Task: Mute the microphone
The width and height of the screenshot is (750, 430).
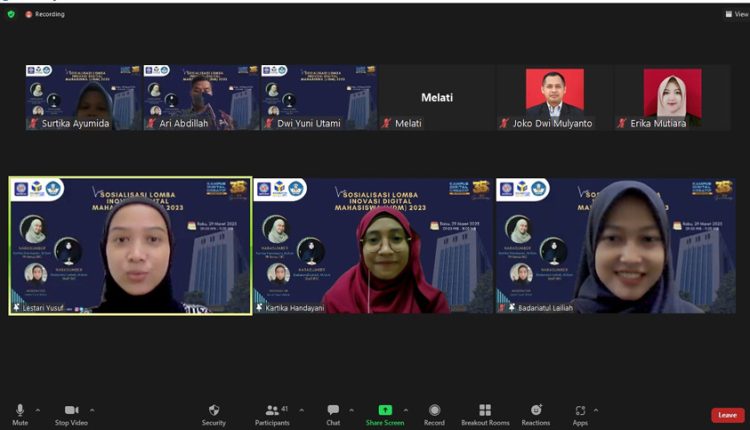Action: tap(20, 414)
